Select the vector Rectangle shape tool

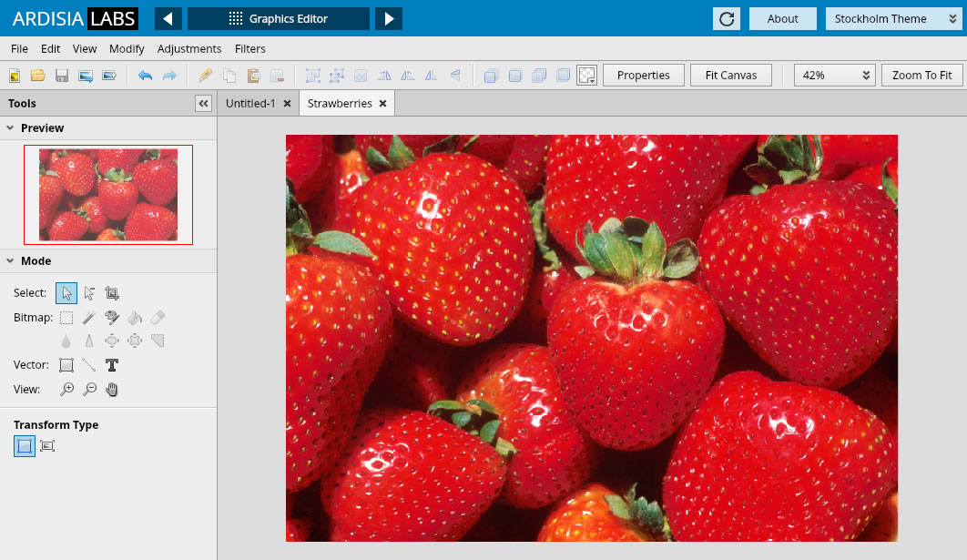click(66, 365)
